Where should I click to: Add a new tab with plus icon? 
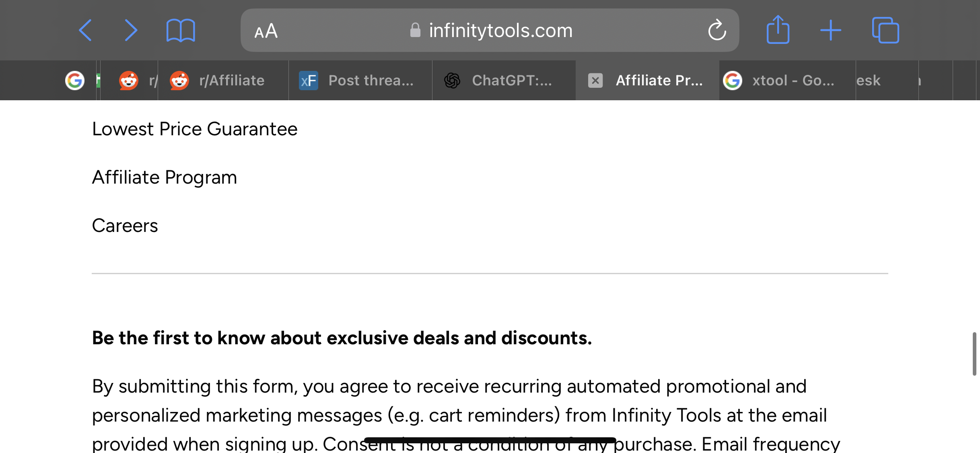(831, 30)
